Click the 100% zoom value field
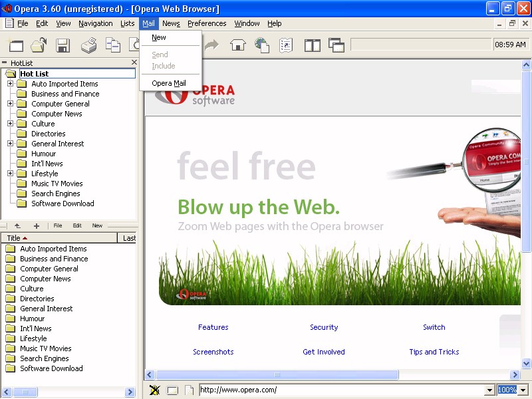Screen dimensions: 532x399 click(507, 390)
